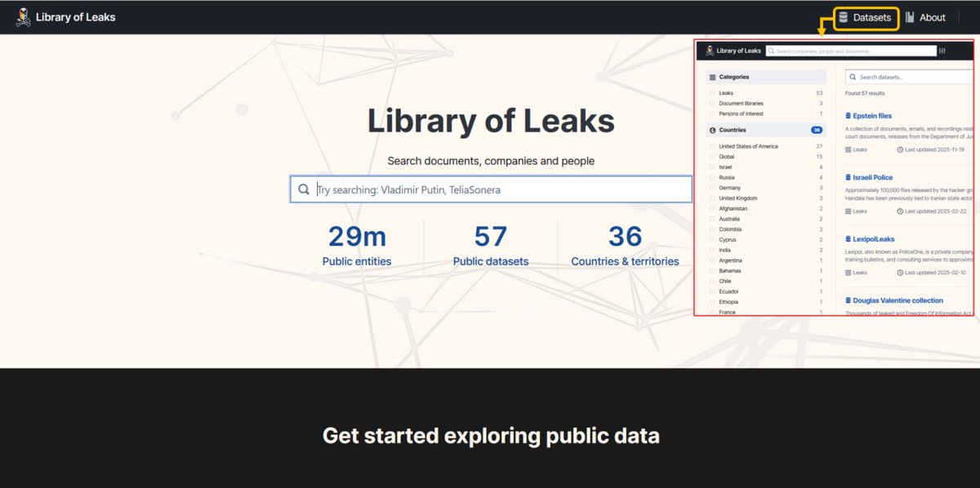Click the magnifier icon in the datasets search
980x488 pixels.
tap(853, 77)
